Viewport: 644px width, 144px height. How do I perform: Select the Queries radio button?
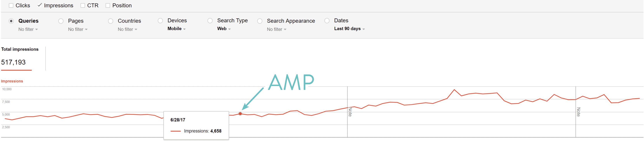(11, 21)
